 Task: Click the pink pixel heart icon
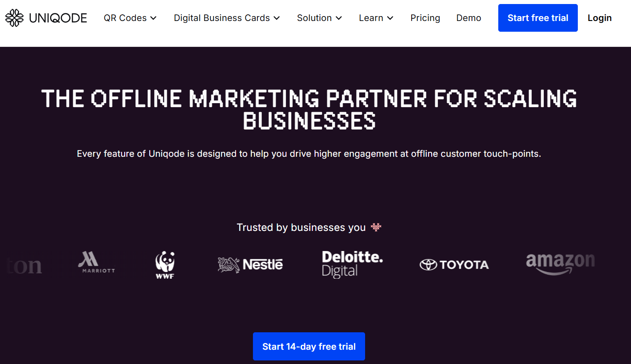tap(376, 227)
